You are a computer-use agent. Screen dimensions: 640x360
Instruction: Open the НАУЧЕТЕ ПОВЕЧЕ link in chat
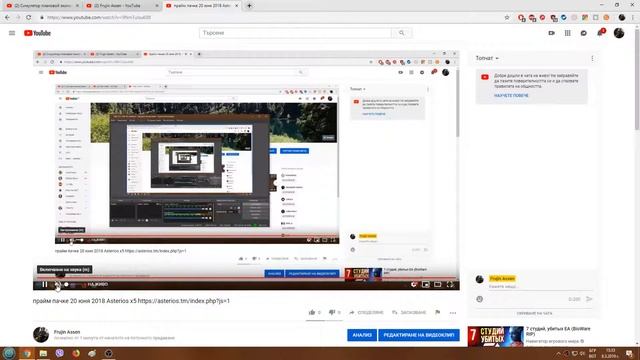pos(511,96)
